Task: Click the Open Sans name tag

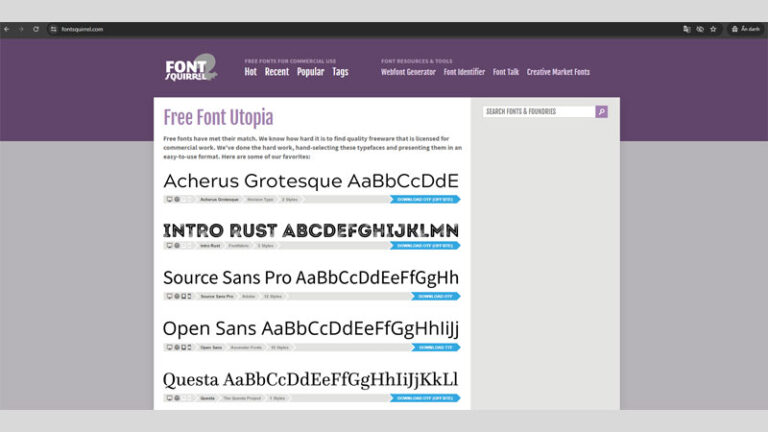Action: [x=211, y=347]
